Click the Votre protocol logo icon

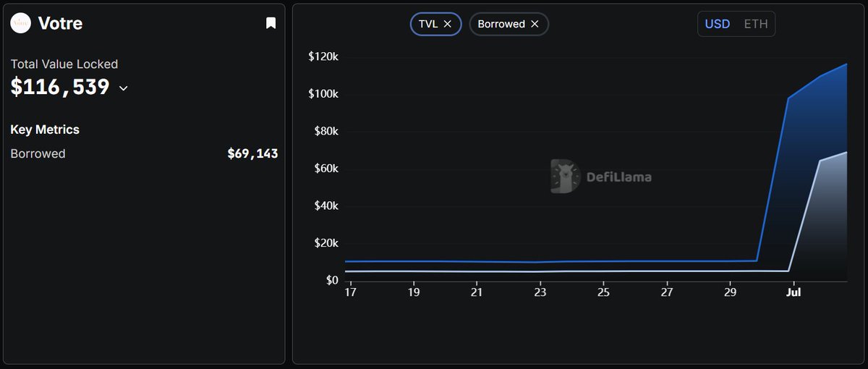coord(20,23)
